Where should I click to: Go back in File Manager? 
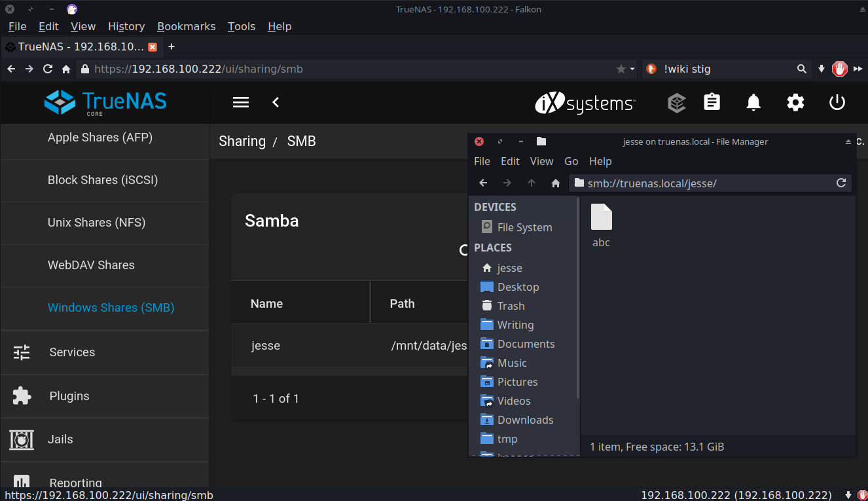click(483, 183)
